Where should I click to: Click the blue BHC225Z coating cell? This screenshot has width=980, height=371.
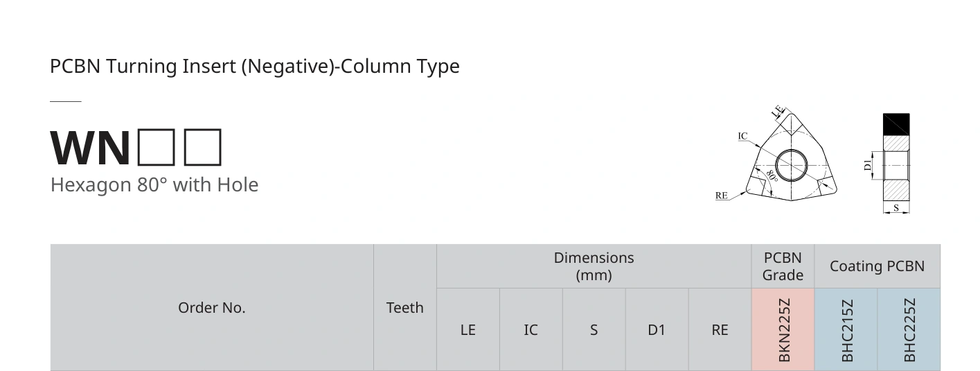[x=909, y=330]
